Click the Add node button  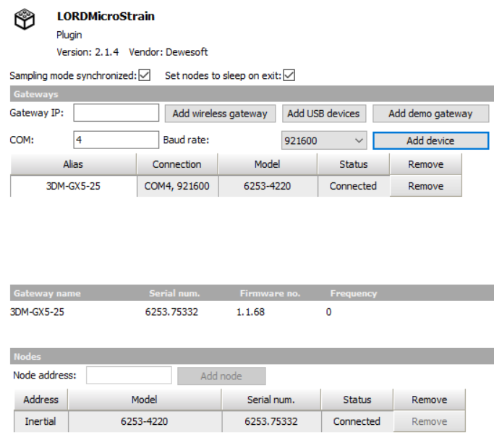point(221,376)
